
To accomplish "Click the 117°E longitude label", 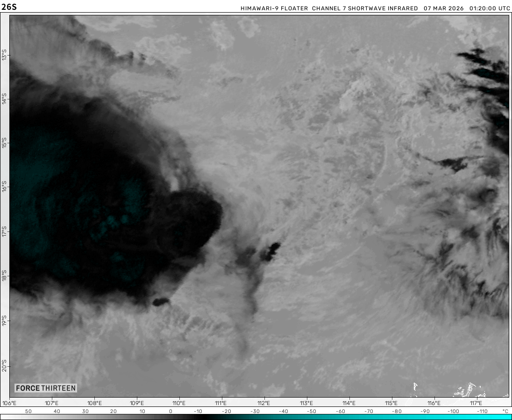I will click(x=476, y=403).
